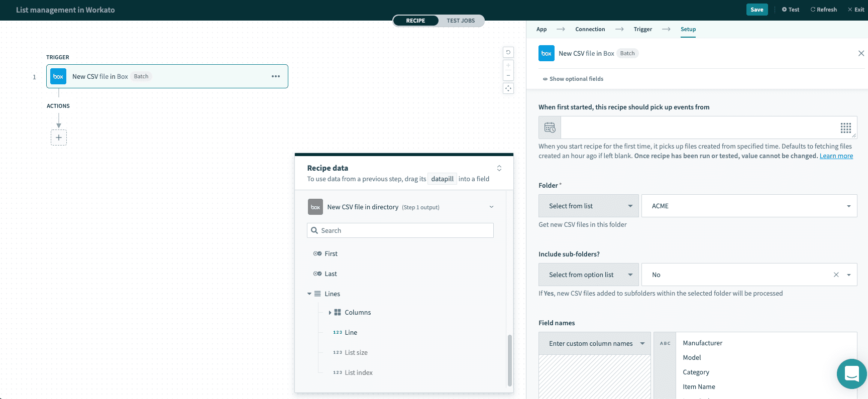The image size is (868, 399).
Task: Click the Field names text area
Action: click(x=766, y=365)
